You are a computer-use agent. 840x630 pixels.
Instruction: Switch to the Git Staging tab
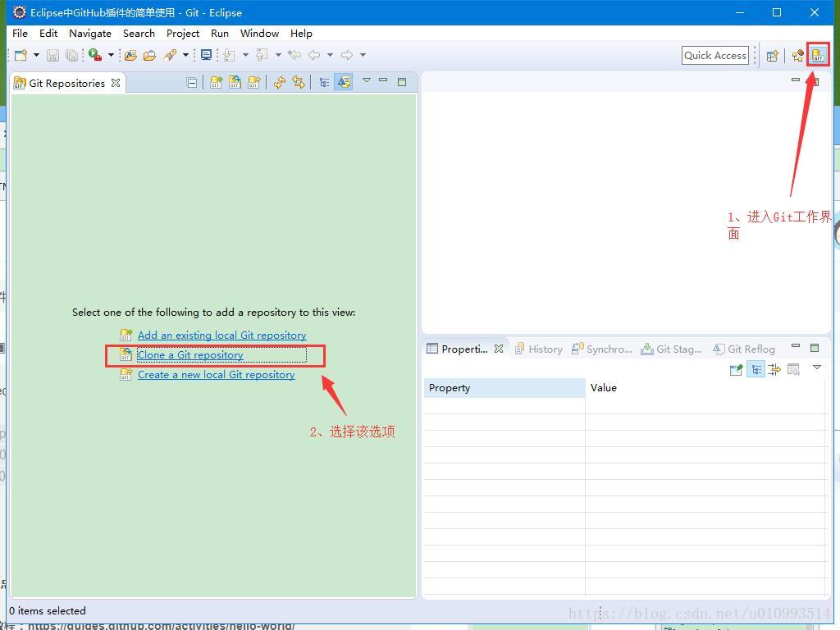[x=671, y=349]
